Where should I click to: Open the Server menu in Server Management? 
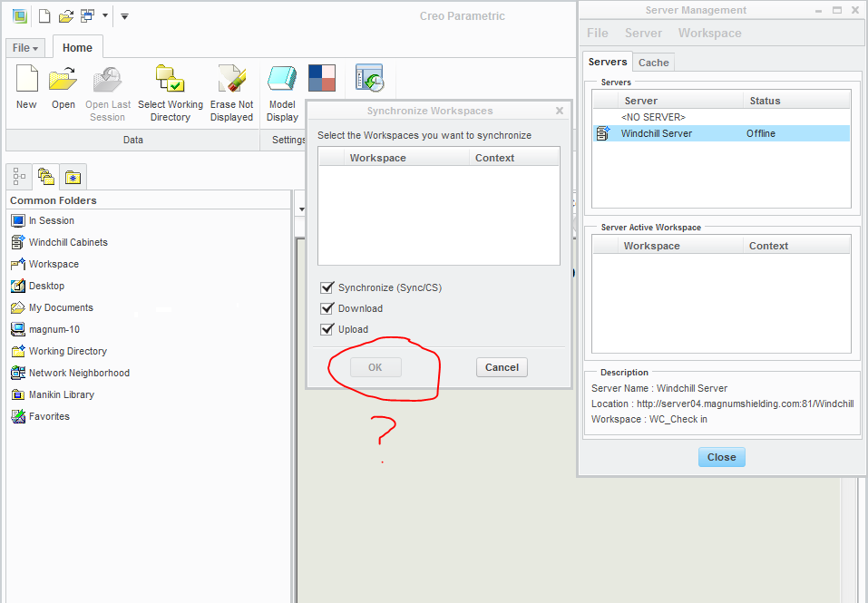[x=643, y=34]
